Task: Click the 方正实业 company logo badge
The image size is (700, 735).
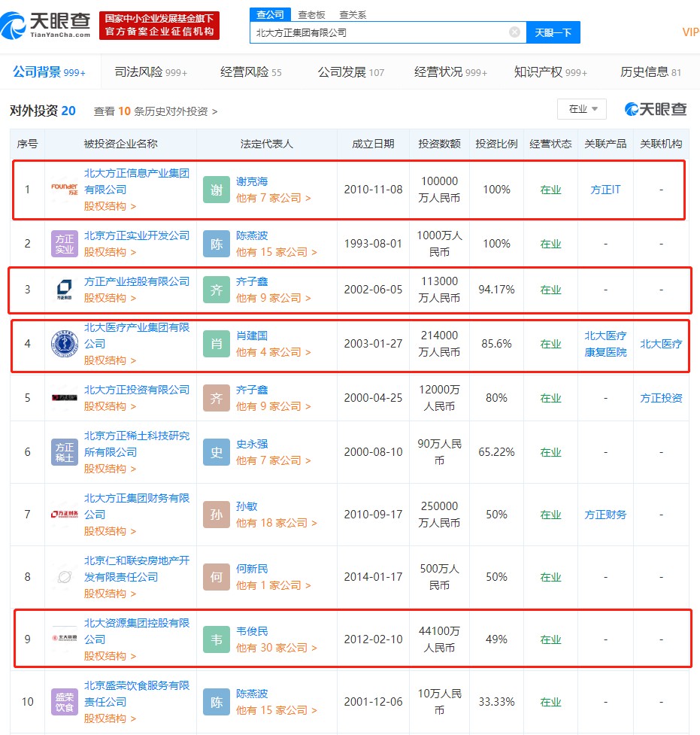Action: click(65, 244)
